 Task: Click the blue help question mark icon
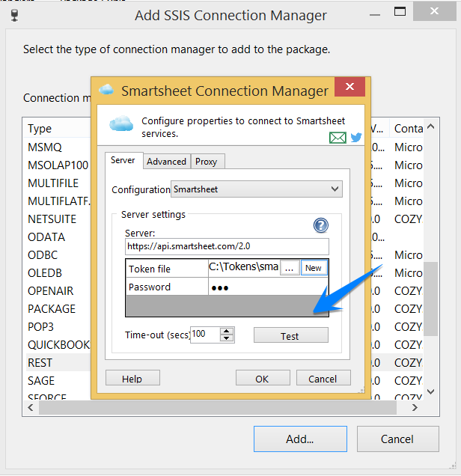(320, 225)
